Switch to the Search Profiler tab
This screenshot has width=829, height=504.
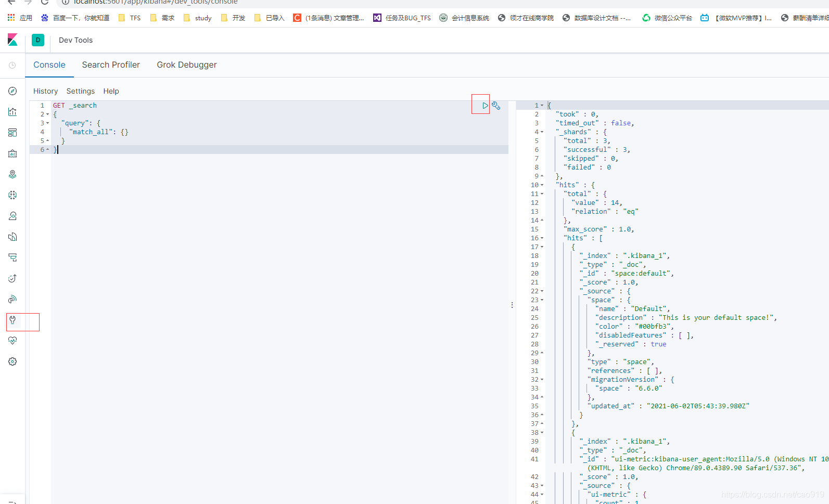click(111, 65)
